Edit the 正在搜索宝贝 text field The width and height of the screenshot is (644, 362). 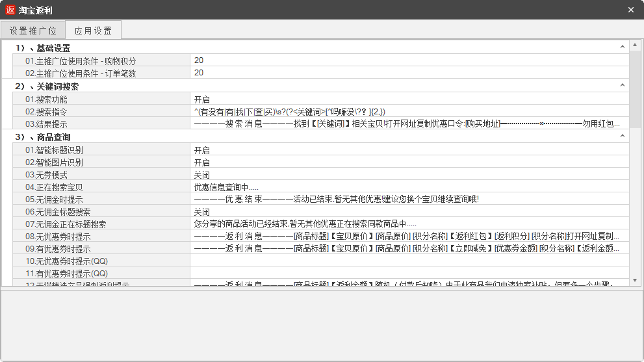[x=409, y=187]
